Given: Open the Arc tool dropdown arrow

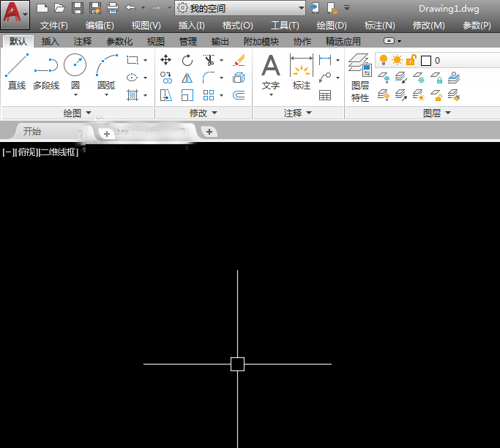Looking at the screenshot, I should (x=106, y=95).
